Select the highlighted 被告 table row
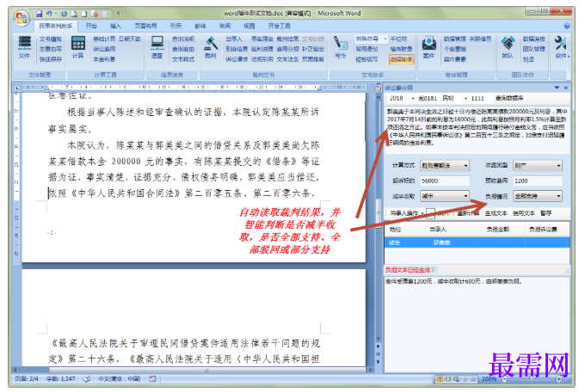The height and width of the screenshot is (392, 585). pos(477,242)
